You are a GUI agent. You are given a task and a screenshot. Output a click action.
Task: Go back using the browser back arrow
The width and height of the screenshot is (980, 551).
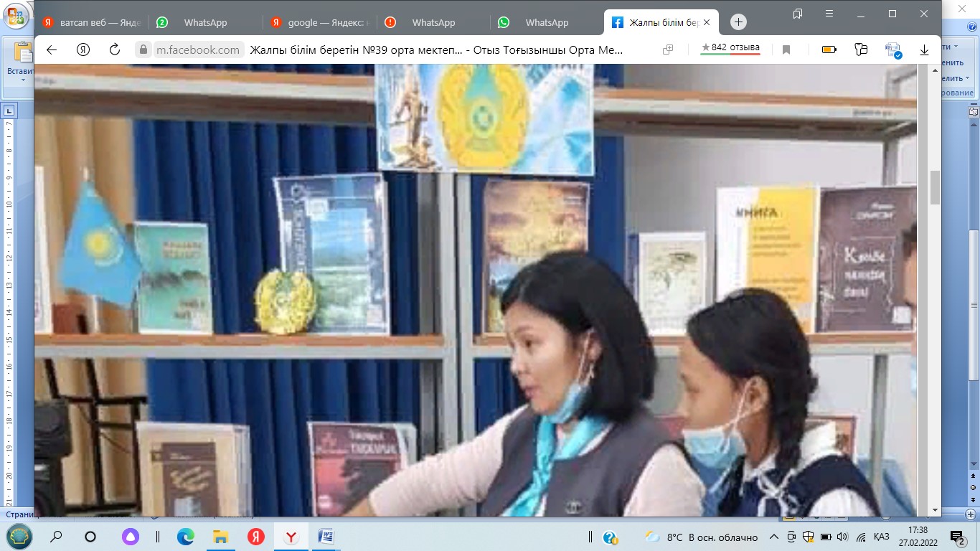pyautogui.click(x=51, y=50)
